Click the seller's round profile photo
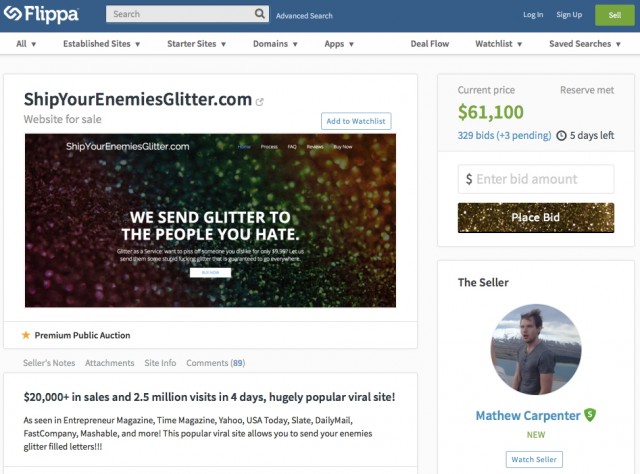The image size is (640, 474). coord(536,349)
